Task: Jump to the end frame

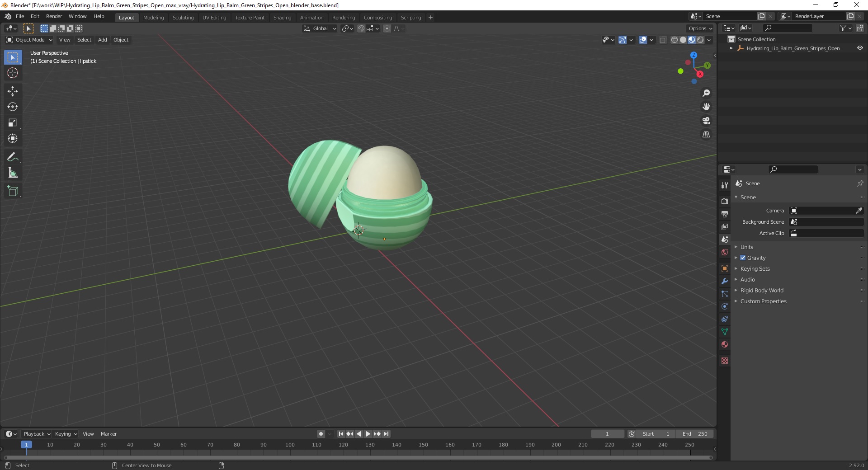Action: (386, 434)
